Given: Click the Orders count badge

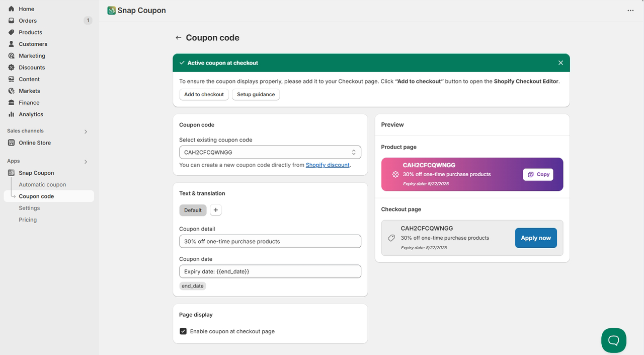Looking at the screenshot, I should point(88,21).
